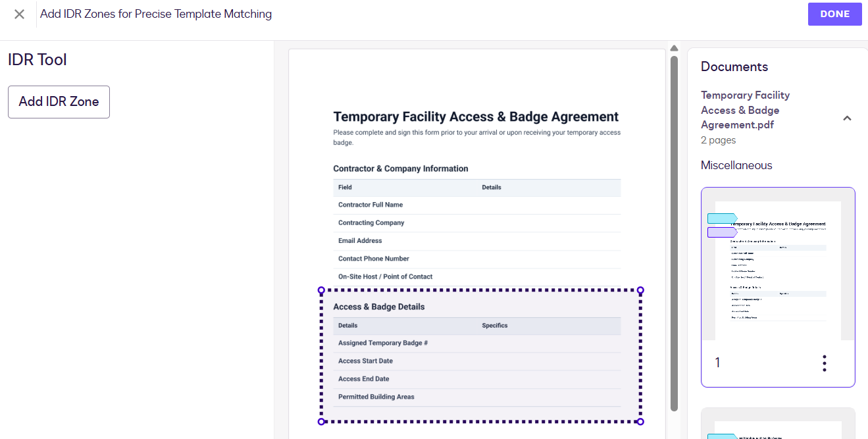Click top-right handle of IDR zone selection

coord(640,290)
